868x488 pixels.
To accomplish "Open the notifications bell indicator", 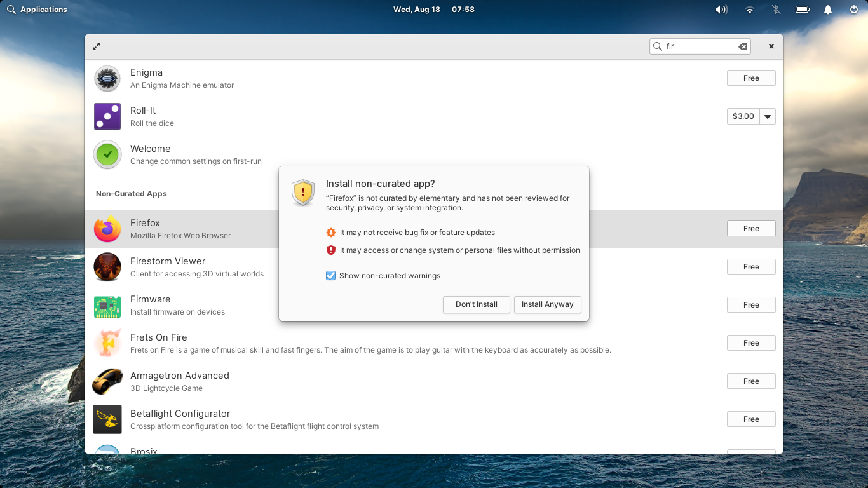I will click(828, 10).
